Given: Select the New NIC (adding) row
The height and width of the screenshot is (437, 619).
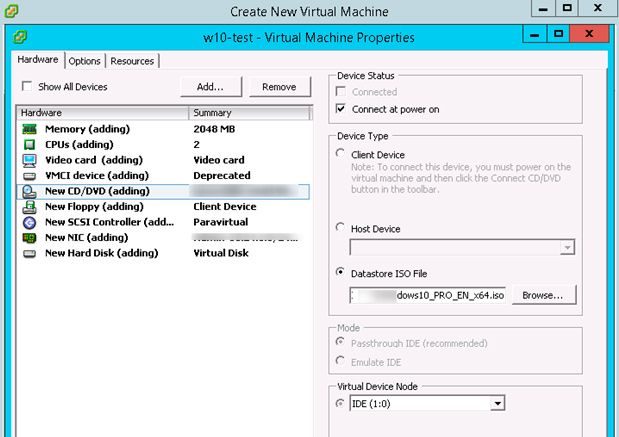Looking at the screenshot, I should click(x=163, y=238).
